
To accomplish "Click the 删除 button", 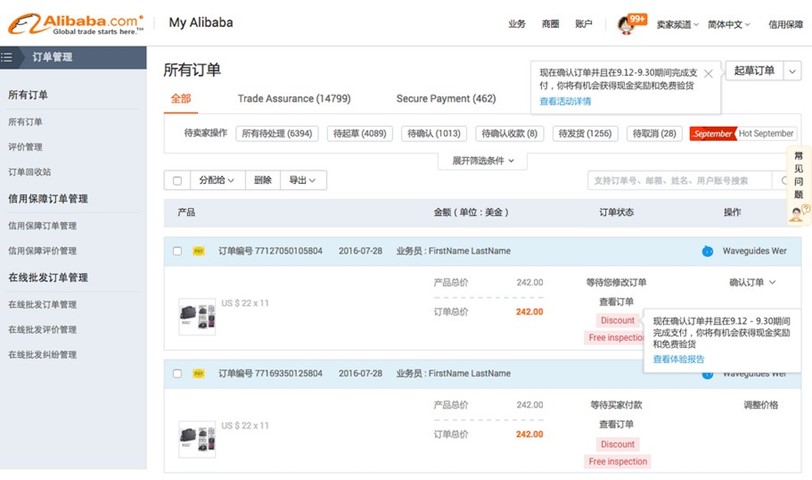I will pos(263,180).
